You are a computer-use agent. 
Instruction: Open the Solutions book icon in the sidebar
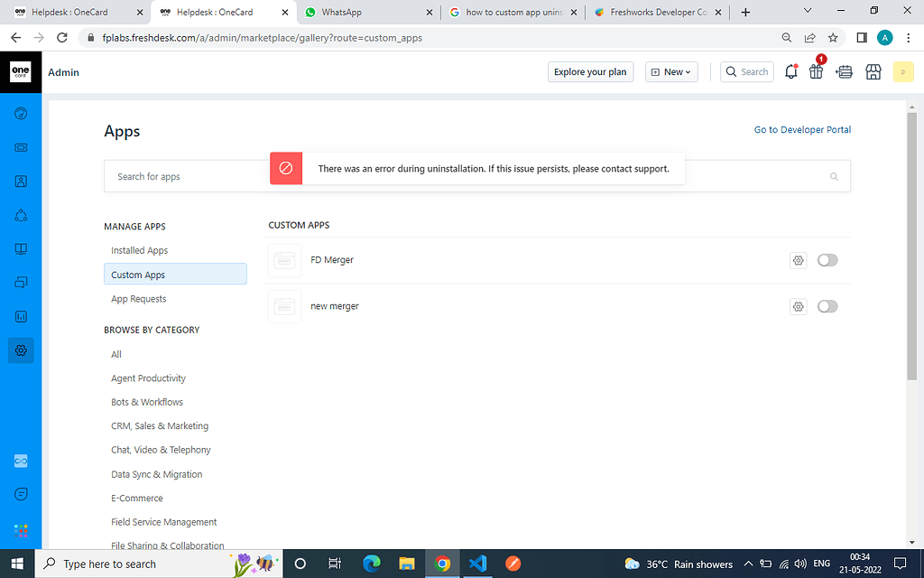(x=21, y=248)
